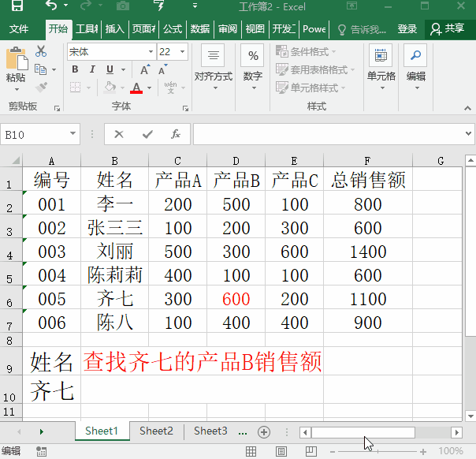Click the cell borders icon
Image resolution: width=476 pixels, height=459 pixels.
[76, 88]
